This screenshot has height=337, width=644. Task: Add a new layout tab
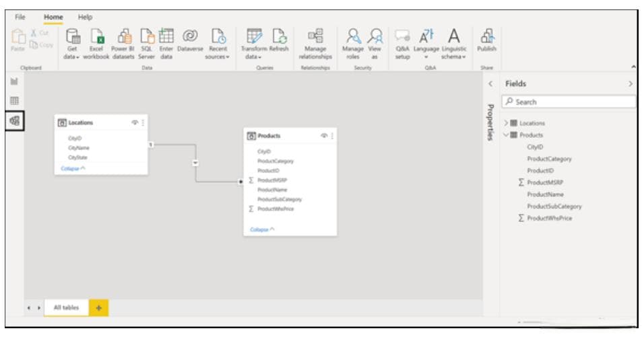pyautogui.click(x=98, y=308)
